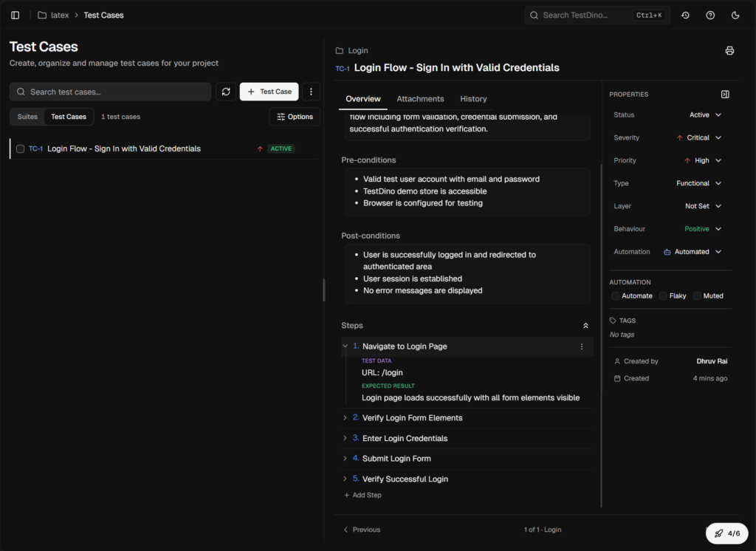This screenshot has height=551, width=756.
Task: Add a new step via Add Step
Action: pos(362,495)
